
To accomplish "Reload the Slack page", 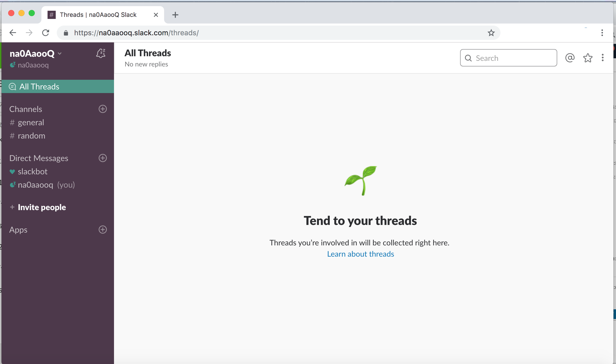I will pyautogui.click(x=45, y=33).
